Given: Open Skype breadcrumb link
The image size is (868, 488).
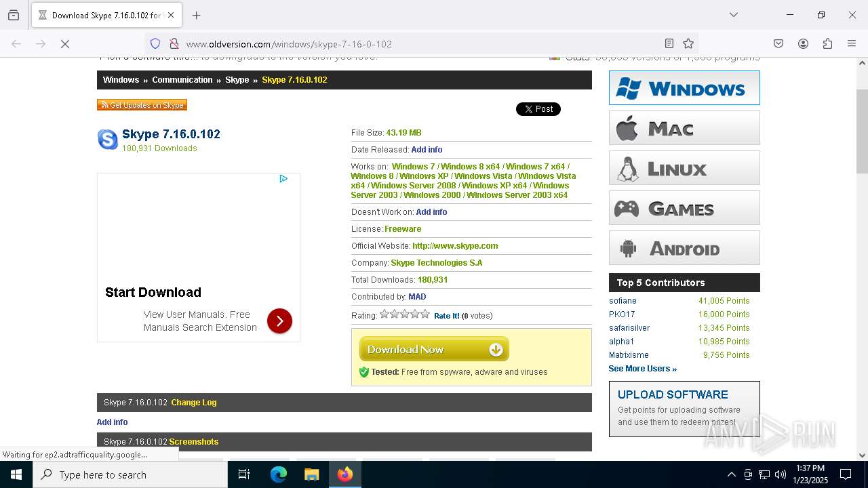Looking at the screenshot, I should point(237,80).
